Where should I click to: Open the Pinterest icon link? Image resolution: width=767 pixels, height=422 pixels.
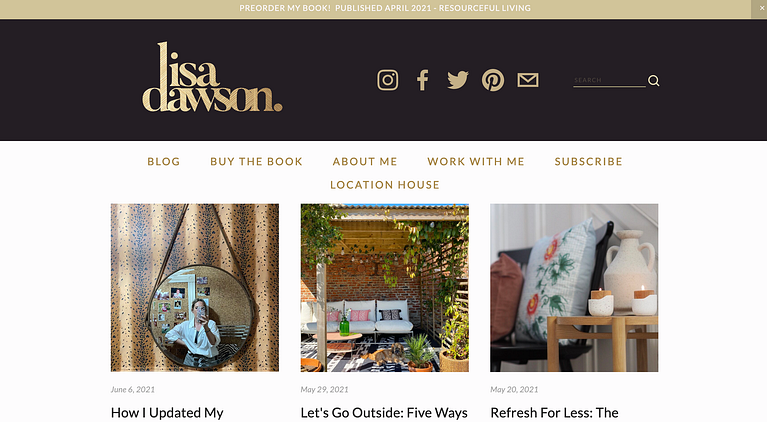[493, 80]
